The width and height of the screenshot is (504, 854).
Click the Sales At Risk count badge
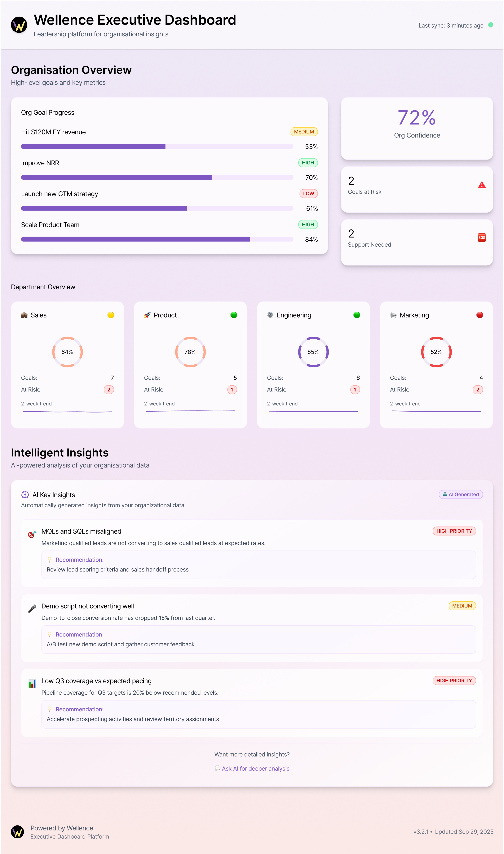pos(109,390)
